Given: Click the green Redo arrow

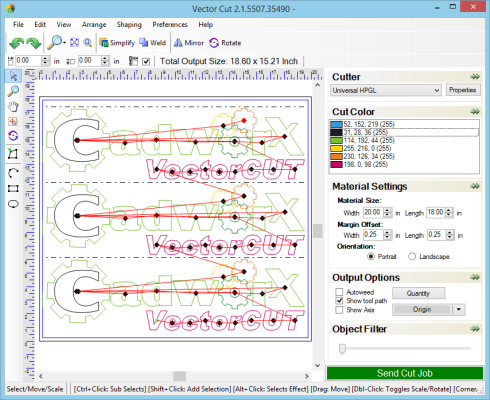Looking at the screenshot, I should (x=33, y=43).
